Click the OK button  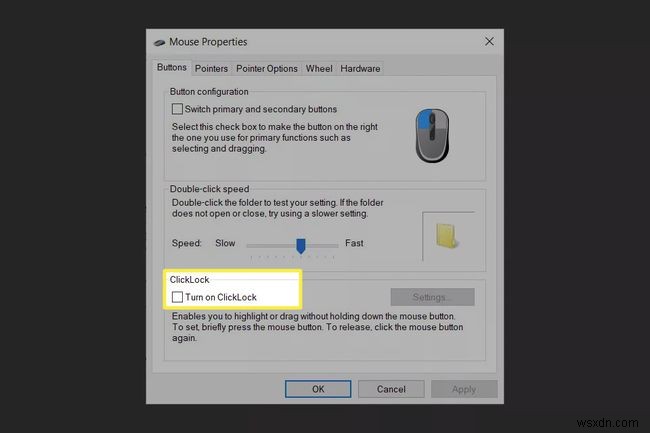coord(318,389)
